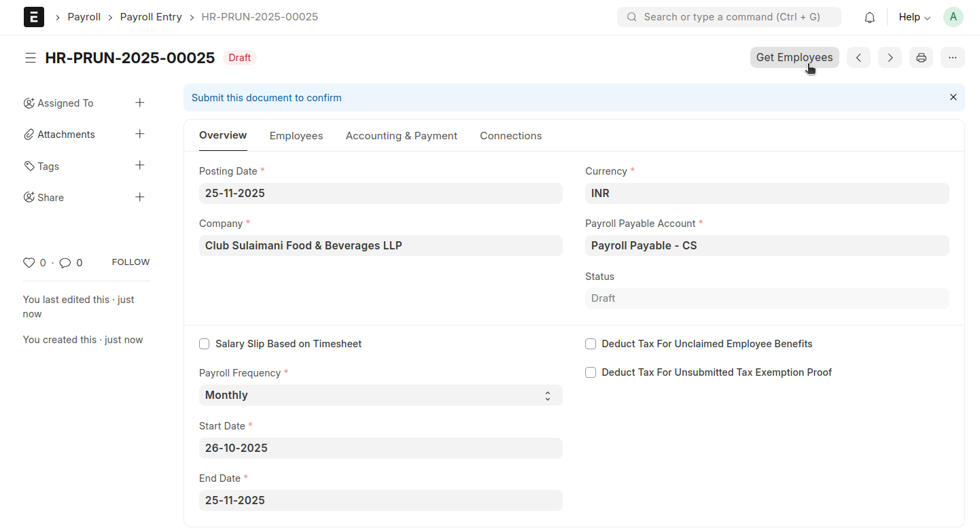Open the user avatar menu
Screen dimensions: 980x528
(x=953, y=17)
